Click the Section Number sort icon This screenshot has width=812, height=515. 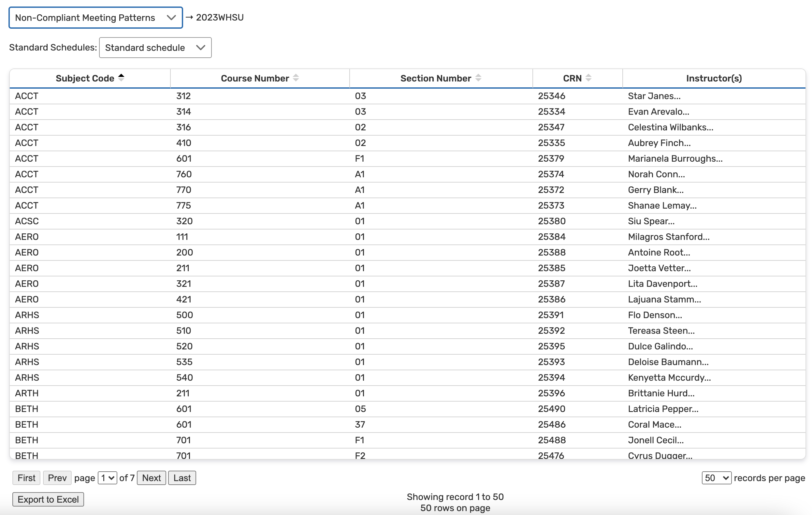(x=478, y=78)
